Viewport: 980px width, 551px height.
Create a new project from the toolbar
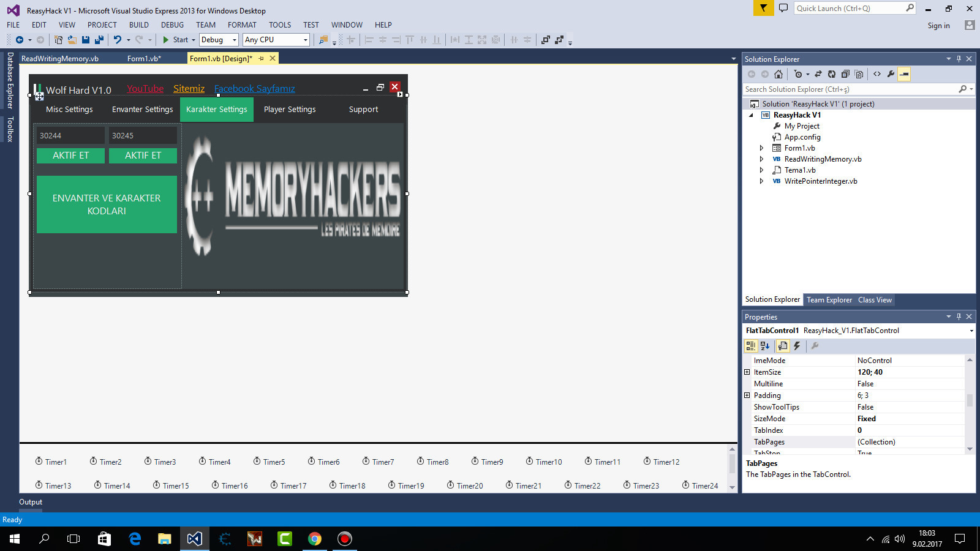[x=58, y=40]
